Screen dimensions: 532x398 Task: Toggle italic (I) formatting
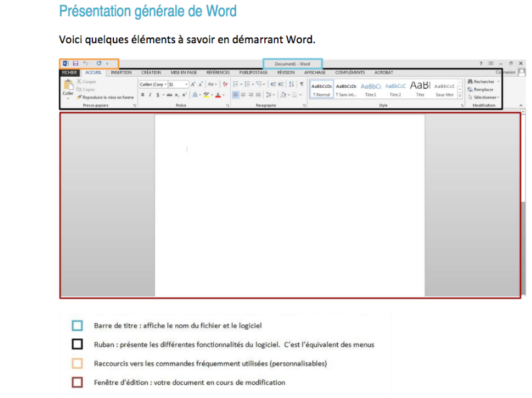[x=150, y=95]
